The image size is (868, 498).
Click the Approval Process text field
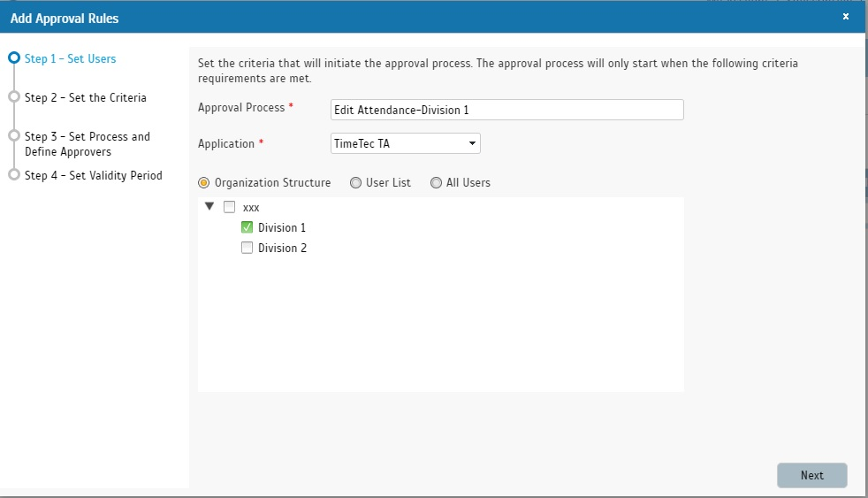(x=506, y=110)
